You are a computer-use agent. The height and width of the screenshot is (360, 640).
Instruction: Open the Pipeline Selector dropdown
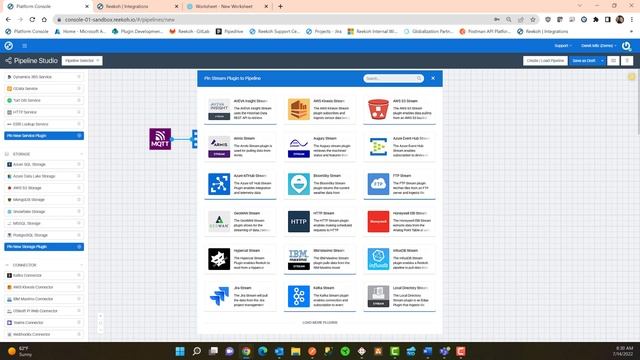click(82, 61)
